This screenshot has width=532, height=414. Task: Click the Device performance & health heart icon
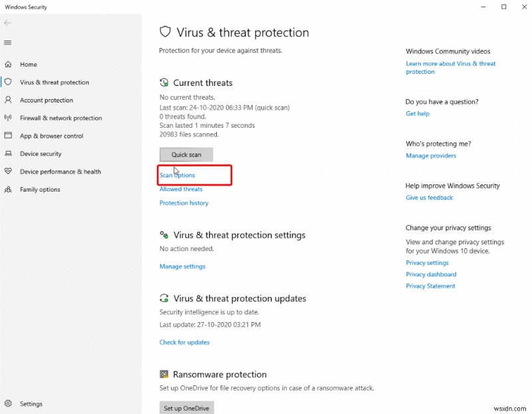pyautogui.click(x=8, y=172)
